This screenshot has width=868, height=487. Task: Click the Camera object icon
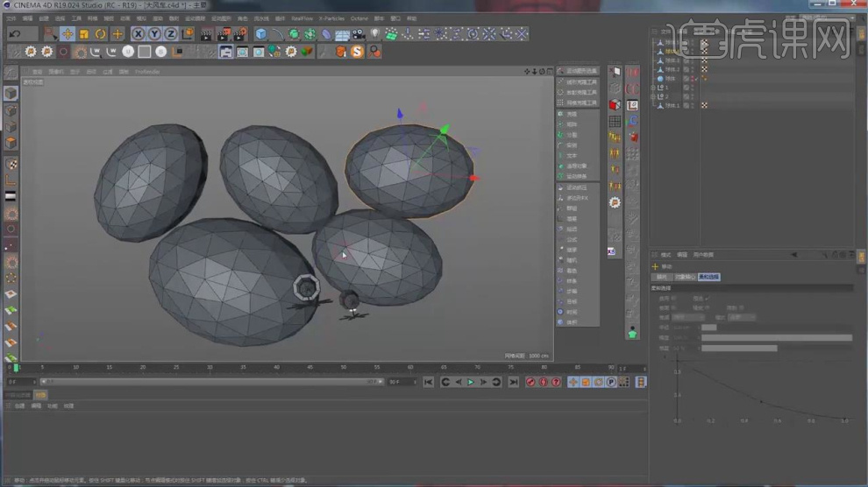pyautogui.click(x=359, y=34)
